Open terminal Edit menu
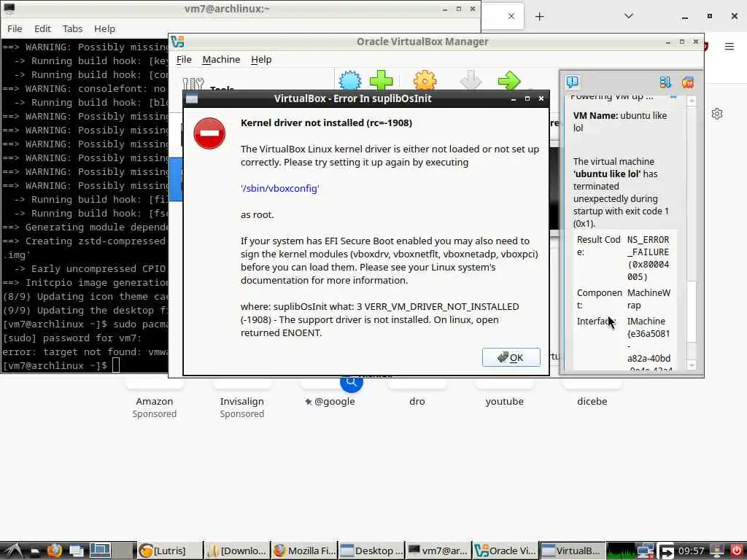Image resolution: width=747 pixels, height=560 pixels. (42, 28)
